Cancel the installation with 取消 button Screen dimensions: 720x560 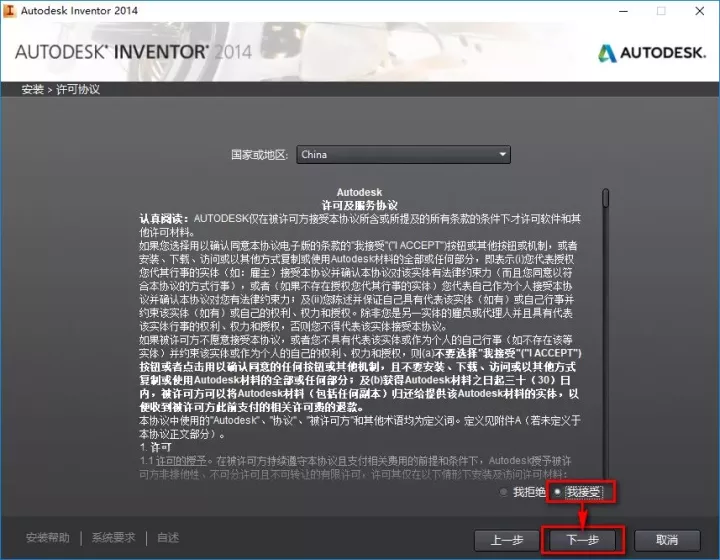pyautogui.click(x=667, y=538)
